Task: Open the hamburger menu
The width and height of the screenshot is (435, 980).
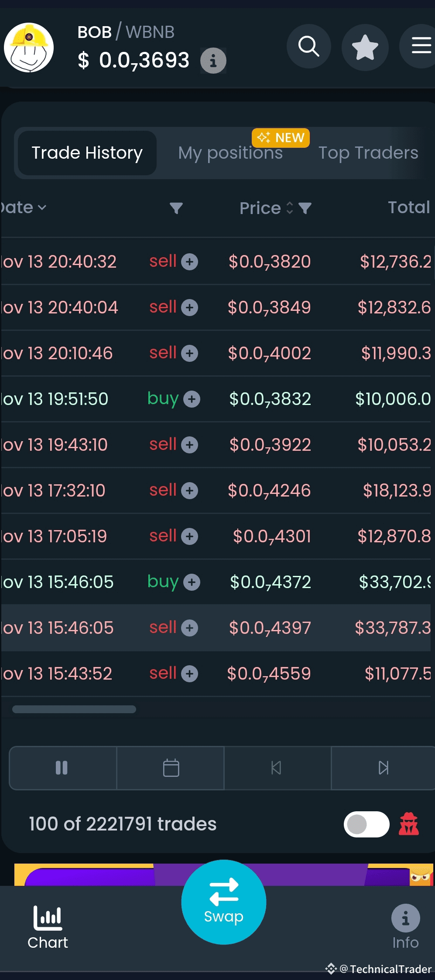Action: point(420,46)
